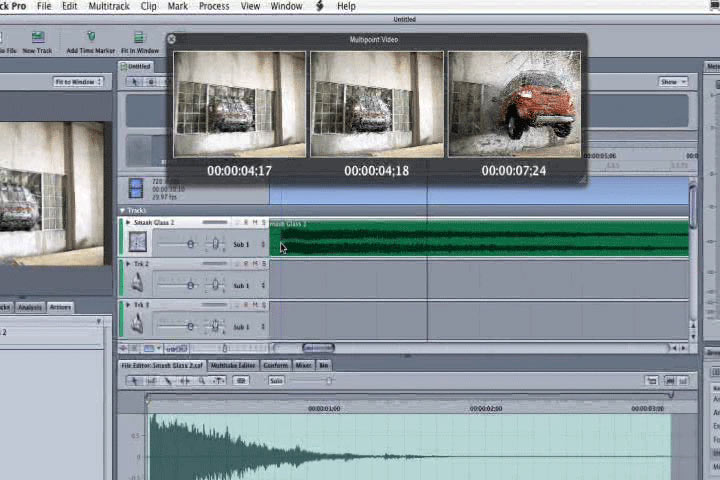Expand the Smash Glass 2 track disclosure triangle
The height and width of the screenshot is (480, 720).
coord(128,222)
